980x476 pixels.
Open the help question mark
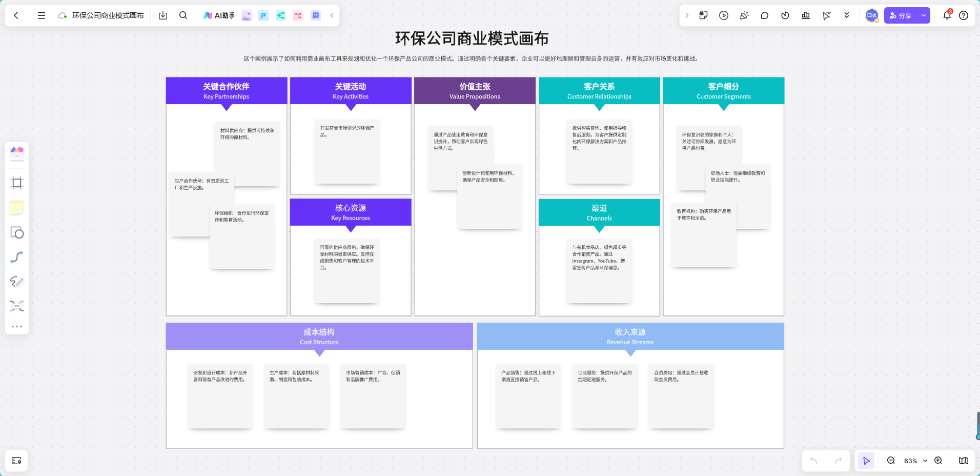(x=964, y=15)
